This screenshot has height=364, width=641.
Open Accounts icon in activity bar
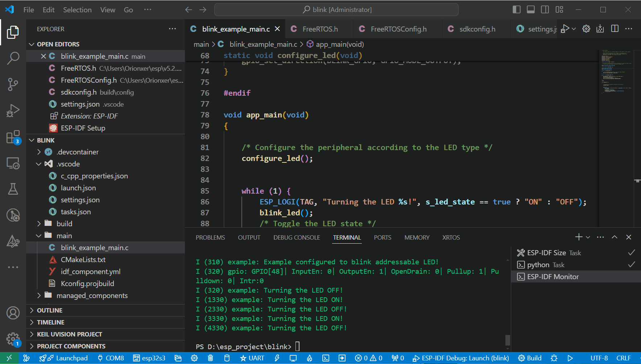point(13,313)
